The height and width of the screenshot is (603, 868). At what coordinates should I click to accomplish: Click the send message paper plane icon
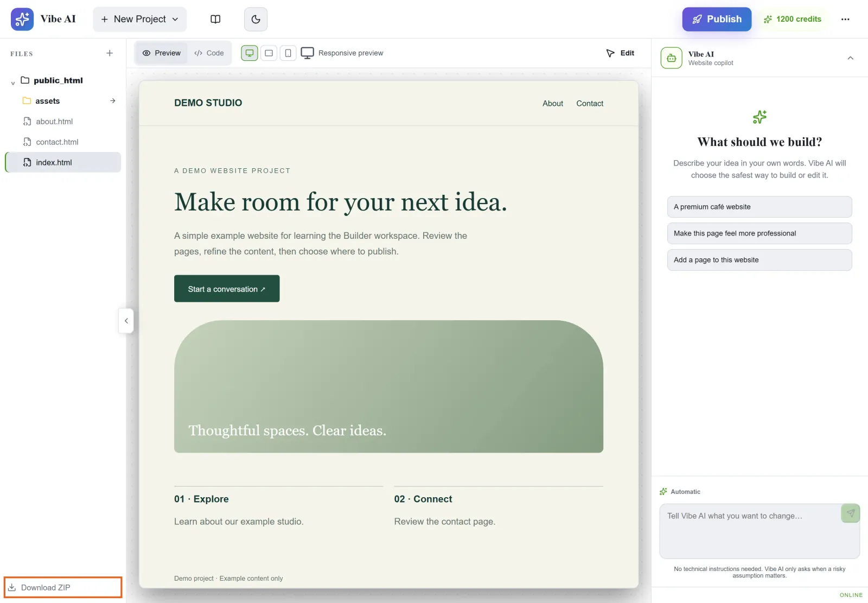[x=850, y=513]
